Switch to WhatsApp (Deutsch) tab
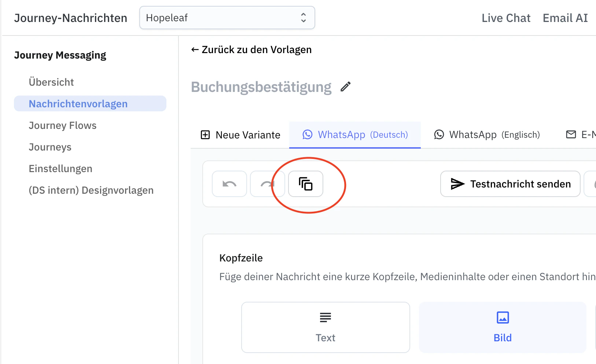596x364 pixels. click(x=355, y=135)
